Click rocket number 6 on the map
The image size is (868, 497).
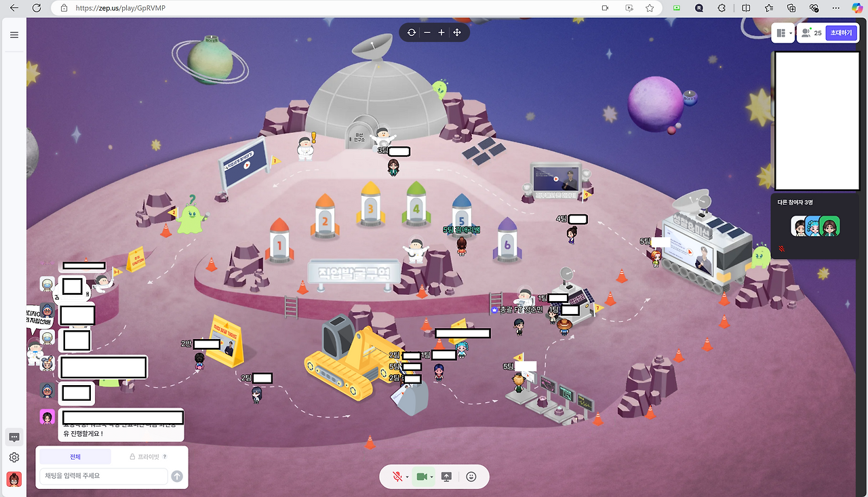(x=506, y=239)
